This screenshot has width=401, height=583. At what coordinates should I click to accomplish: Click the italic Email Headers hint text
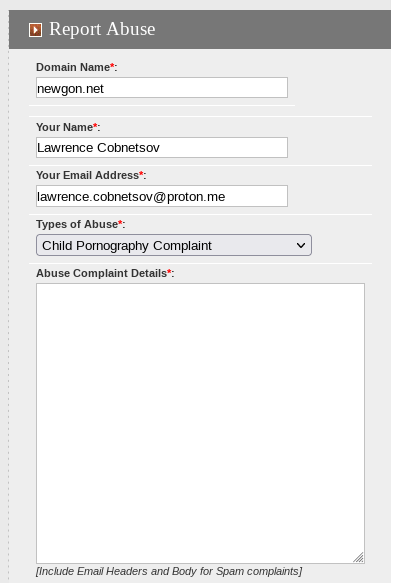click(169, 571)
